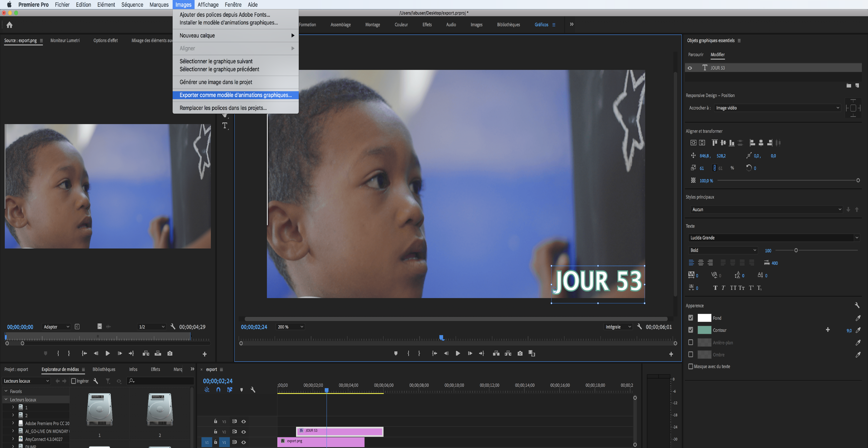Screen dimensions: 868x448
Task: Choose Exporter comme modèle d'animations graphiques
Action: (x=236, y=95)
